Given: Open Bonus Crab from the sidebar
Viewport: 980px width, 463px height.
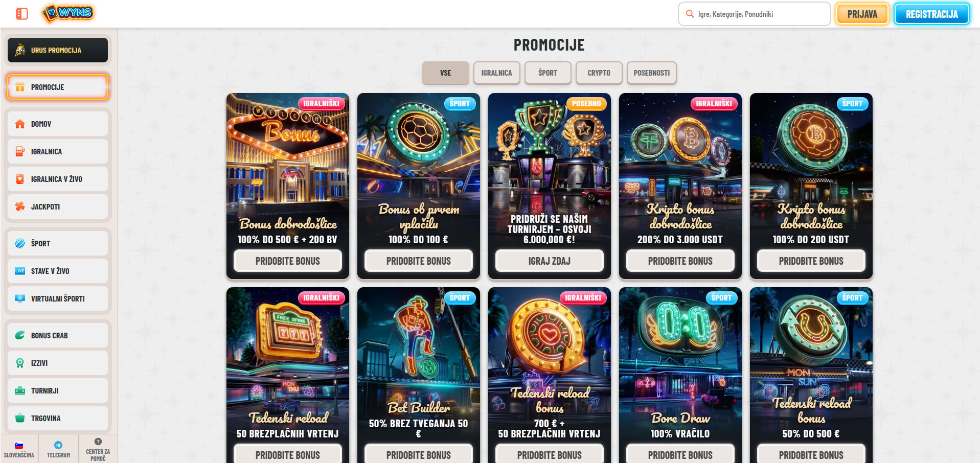Looking at the screenshot, I should pyautogui.click(x=58, y=335).
